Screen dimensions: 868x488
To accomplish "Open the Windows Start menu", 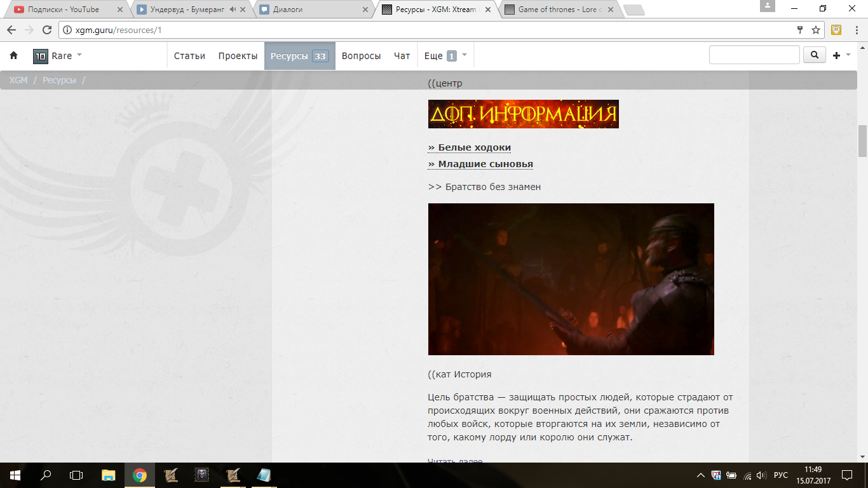I will (x=15, y=475).
